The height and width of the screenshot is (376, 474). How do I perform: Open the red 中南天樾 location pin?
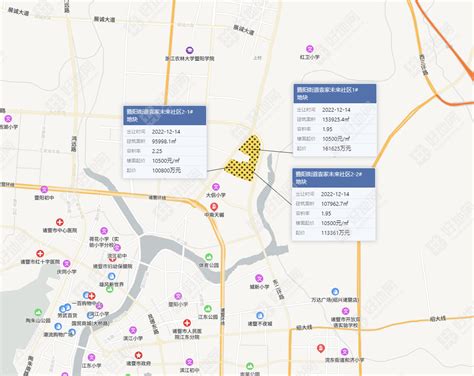(x=214, y=207)
